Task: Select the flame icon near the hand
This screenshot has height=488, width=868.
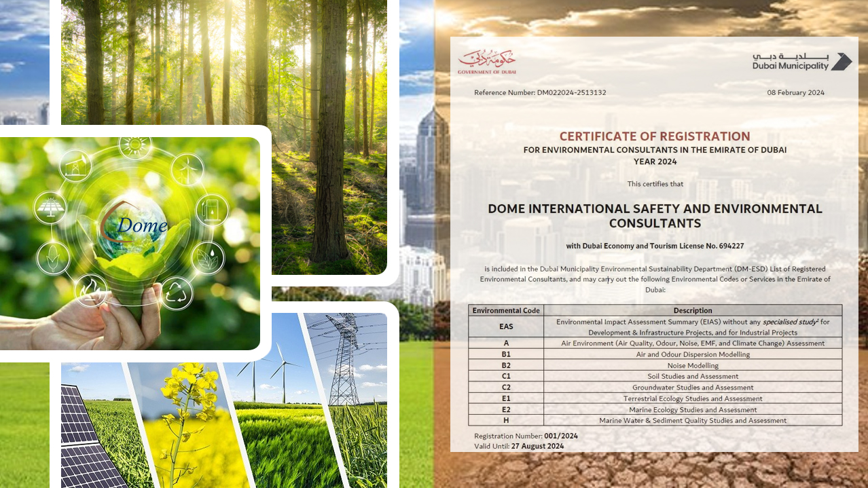Action: 90,290
